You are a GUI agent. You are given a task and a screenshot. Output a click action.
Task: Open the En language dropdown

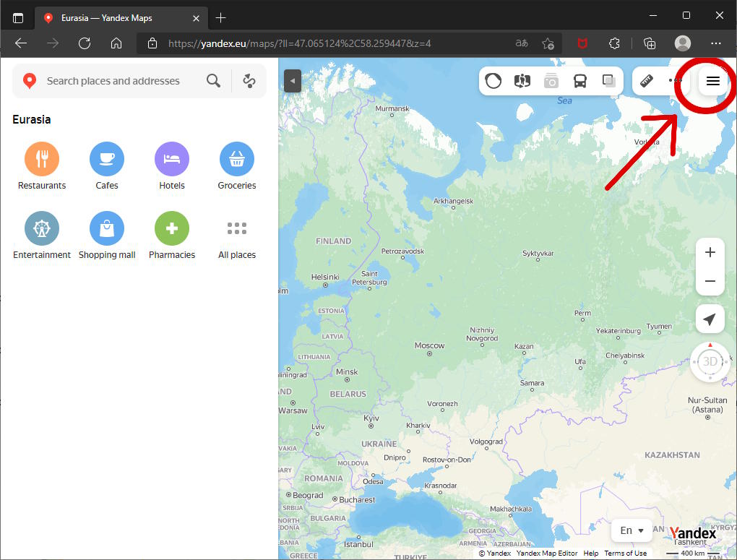click(x=632, y=530)
